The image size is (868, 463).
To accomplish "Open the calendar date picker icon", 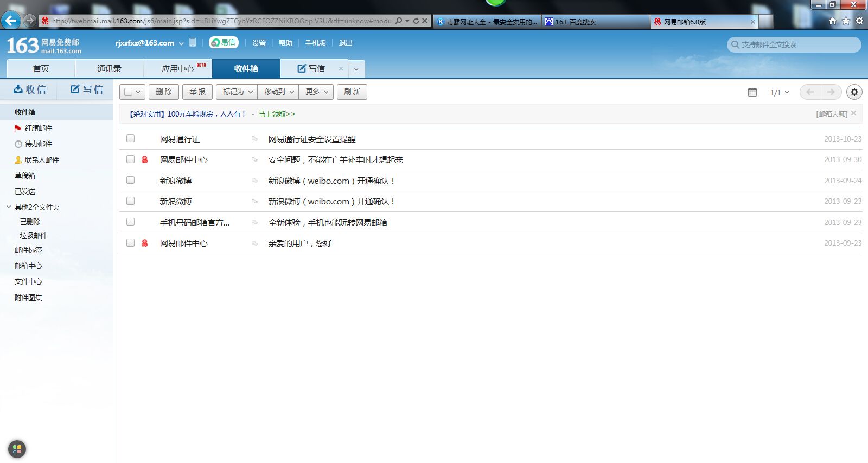I will coord(752,92).
